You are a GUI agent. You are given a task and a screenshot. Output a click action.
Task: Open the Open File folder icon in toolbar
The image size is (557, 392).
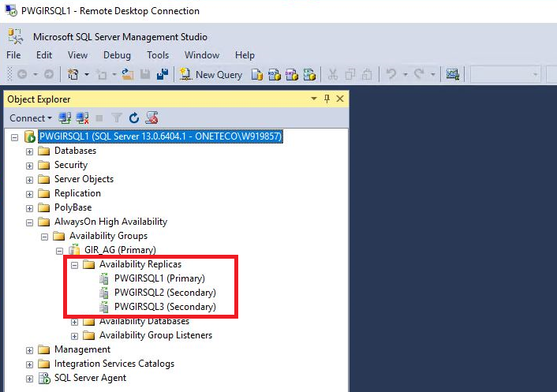pos(128,74)
